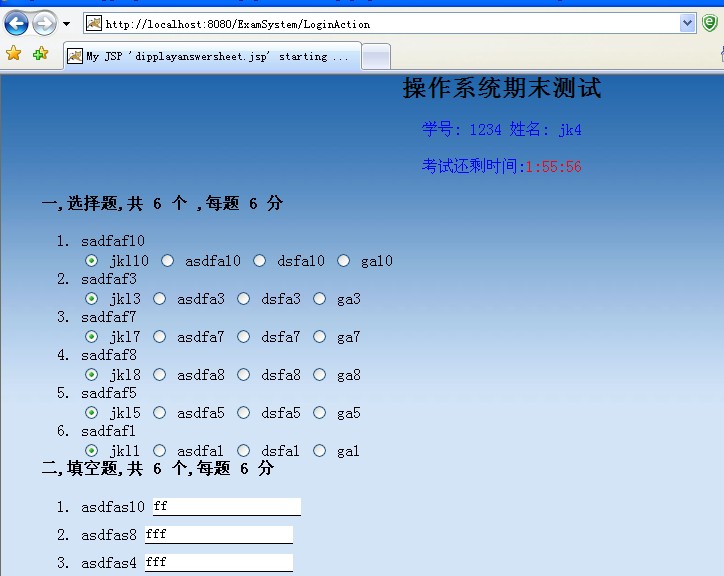Screen dimensions: 724x576
Task: Click fill-in label 'asdfas4'
Action: pos(109,563)
